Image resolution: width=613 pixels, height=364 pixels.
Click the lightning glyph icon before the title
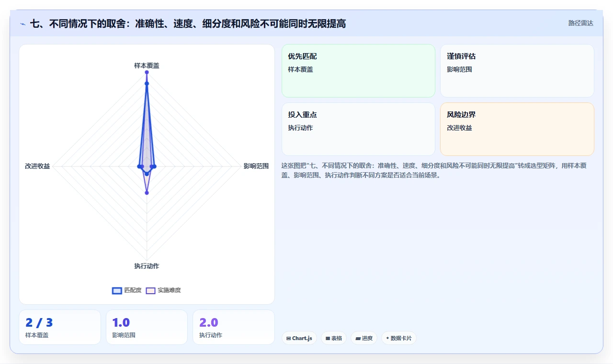point(23,23)
